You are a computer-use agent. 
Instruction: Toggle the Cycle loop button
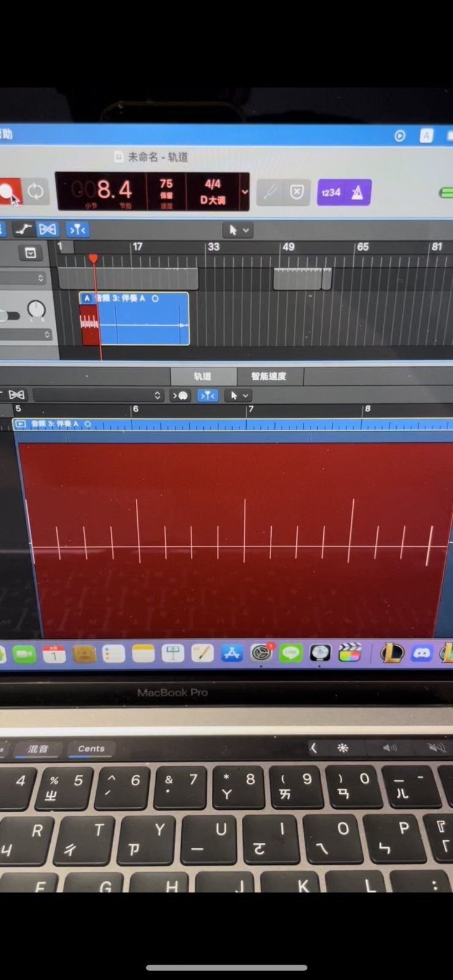(x=36, y=192)
